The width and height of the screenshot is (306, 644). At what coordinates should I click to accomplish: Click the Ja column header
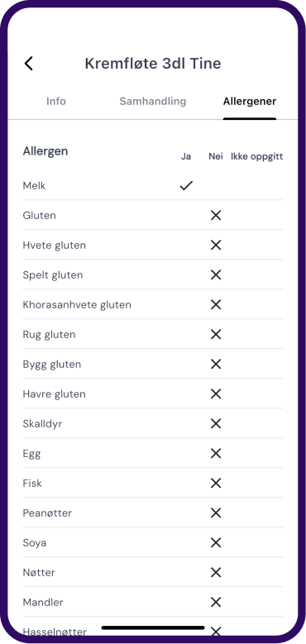[x=186, y=156]
